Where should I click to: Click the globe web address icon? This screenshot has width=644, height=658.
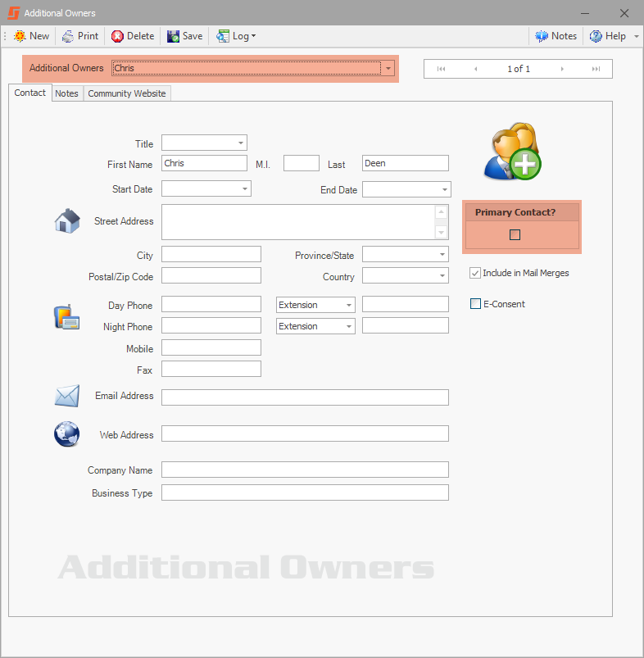pyautogui.click(x=66, y=434)
